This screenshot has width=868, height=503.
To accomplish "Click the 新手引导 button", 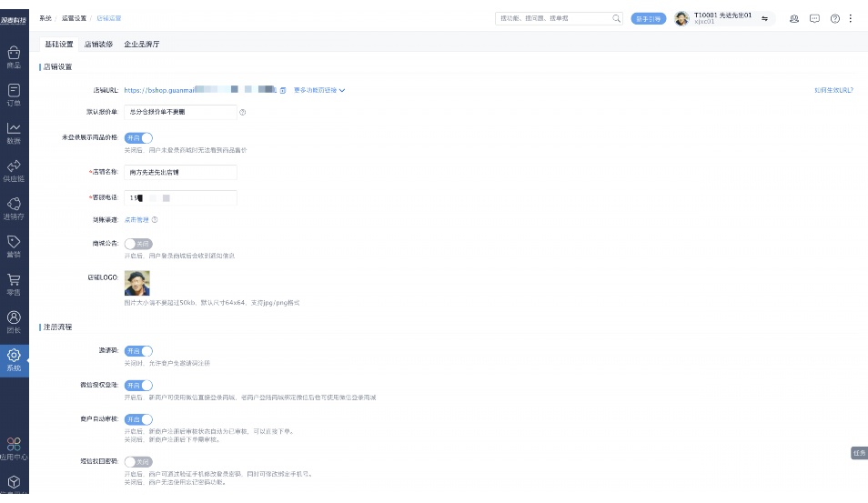I will point(648,18).
